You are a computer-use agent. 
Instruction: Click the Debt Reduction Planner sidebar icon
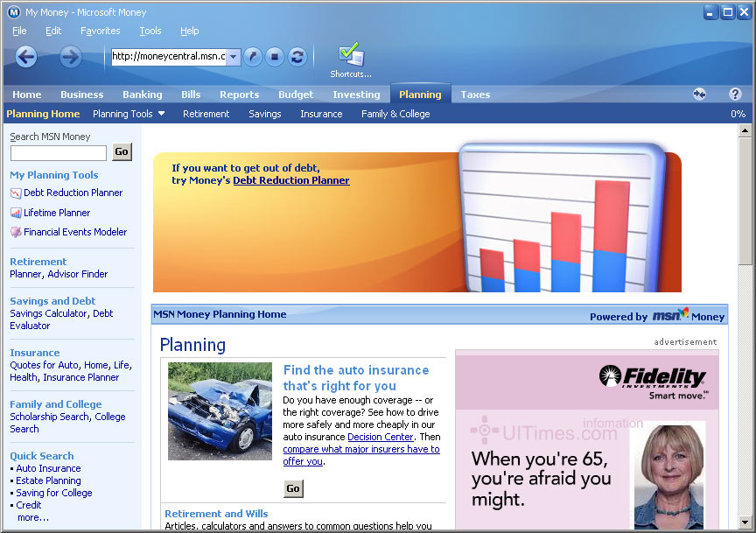[x=16, y=193]
